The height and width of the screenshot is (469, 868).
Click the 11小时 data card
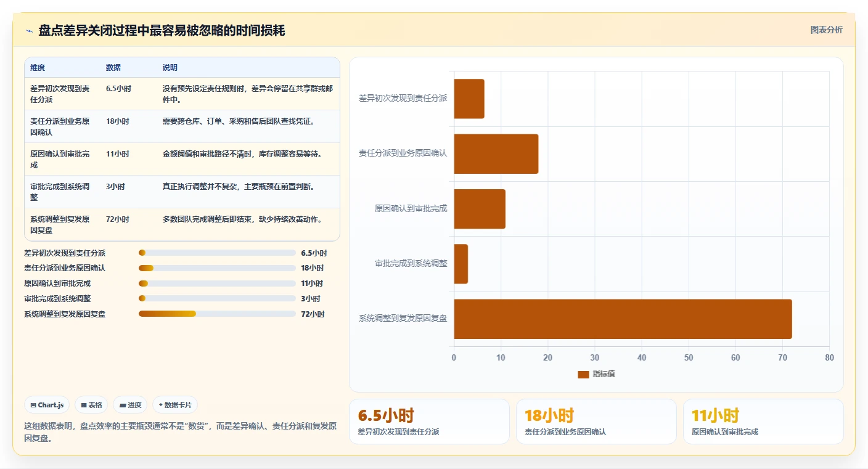pos(763,422)
